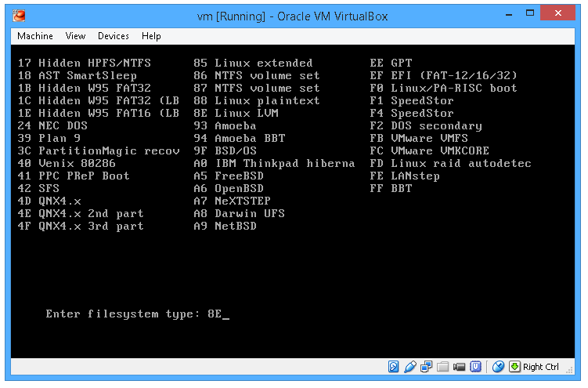The height and width of the screenshot is (388, 588).
Task: Open the Machine menu
Action: point(35,36)
